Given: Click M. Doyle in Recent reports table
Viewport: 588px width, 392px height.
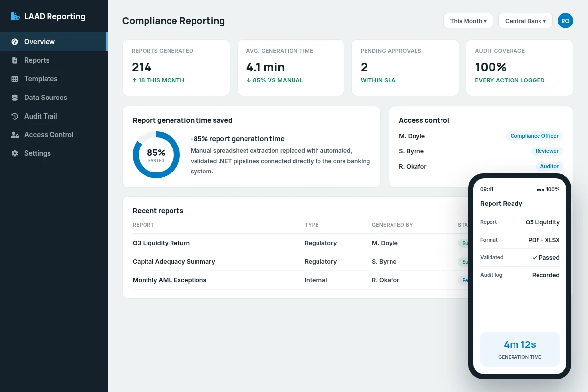Looking at the screenshot, I should click(385, 243).
